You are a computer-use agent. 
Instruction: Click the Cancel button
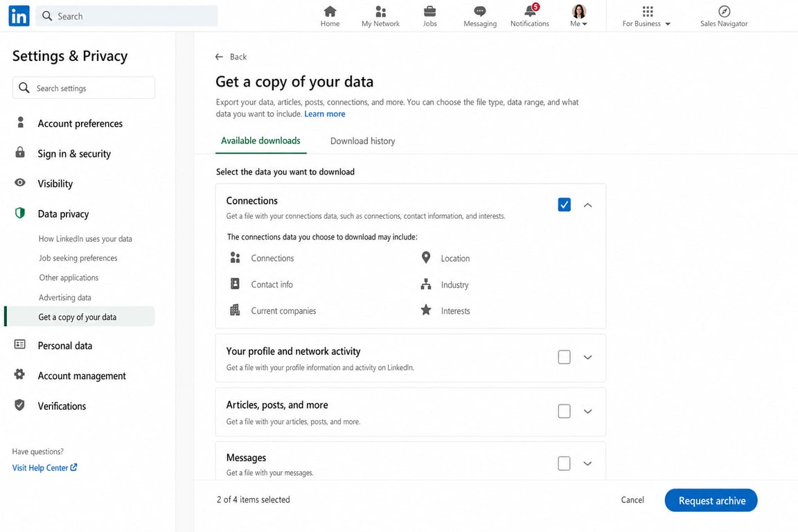(x=632, y=500)
